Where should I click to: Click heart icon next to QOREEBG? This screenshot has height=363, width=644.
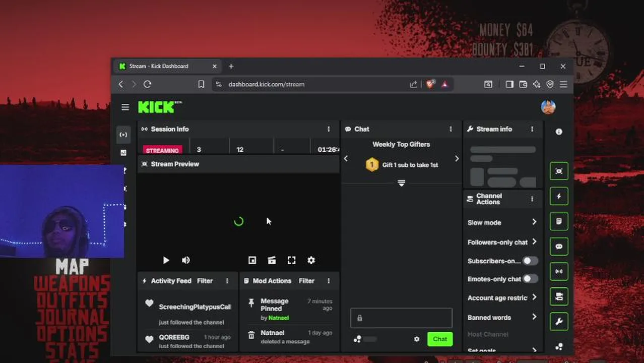(x=149, y=339)
